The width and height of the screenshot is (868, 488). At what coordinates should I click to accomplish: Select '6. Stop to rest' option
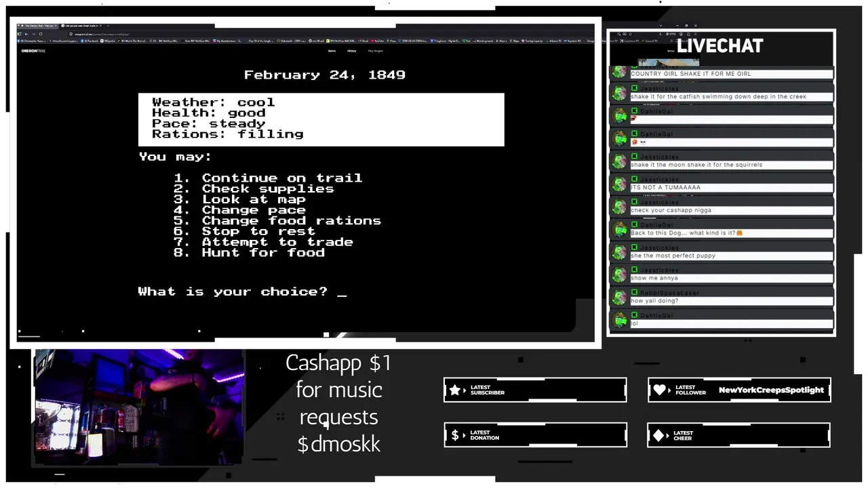(x=244, y=232)
